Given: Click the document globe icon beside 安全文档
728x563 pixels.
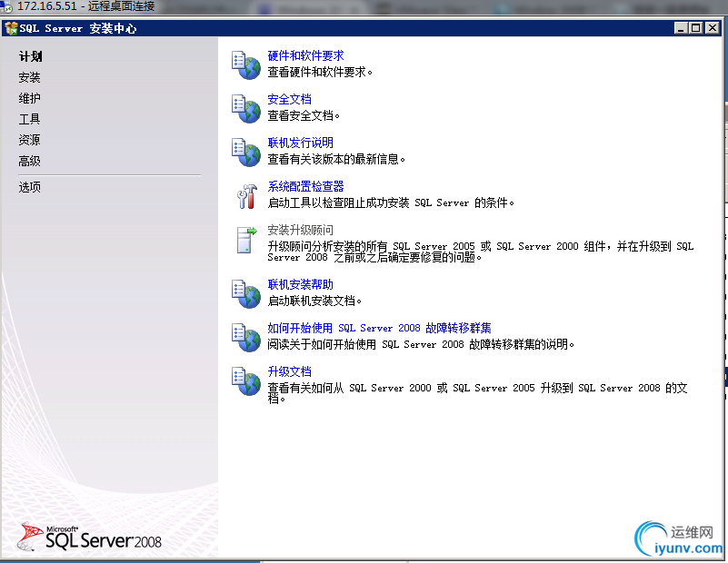Looking at the screenshot, I should click(246, 109).
